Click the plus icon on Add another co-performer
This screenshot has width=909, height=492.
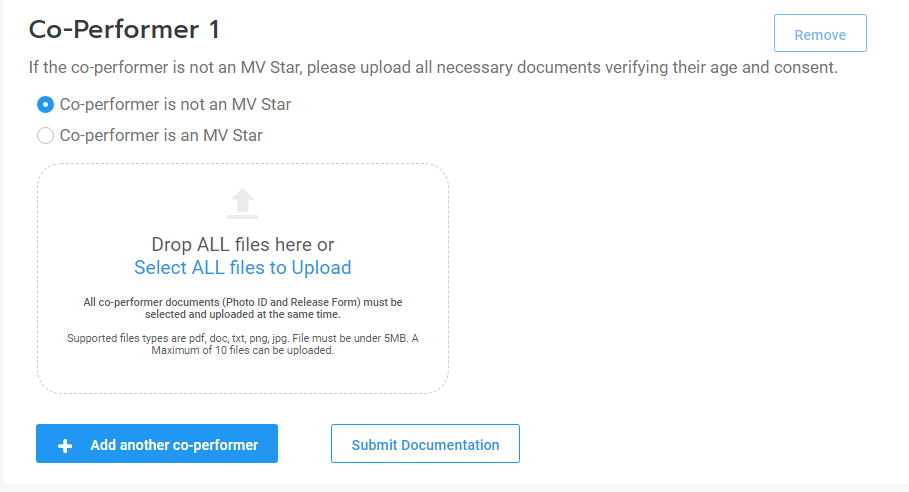65,446
